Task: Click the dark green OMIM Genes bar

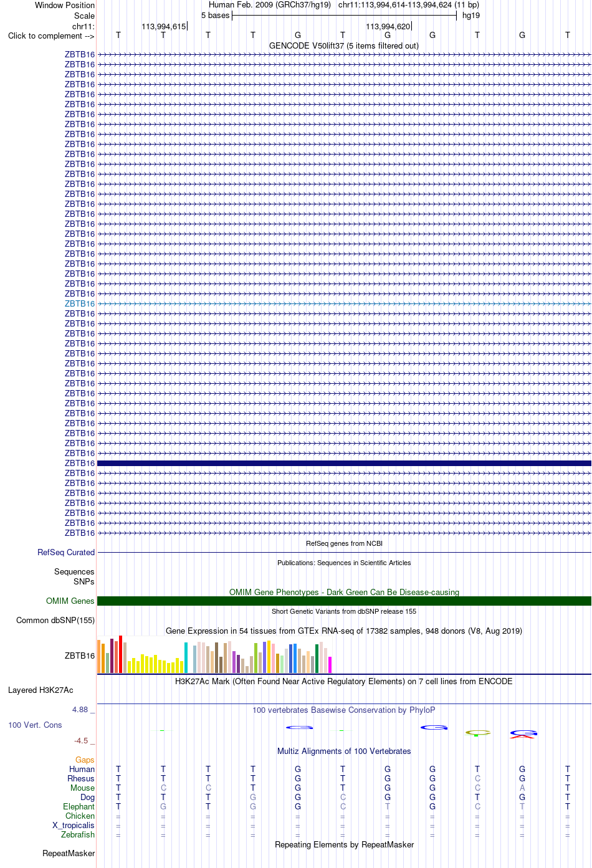Action: tap(344, 601)
